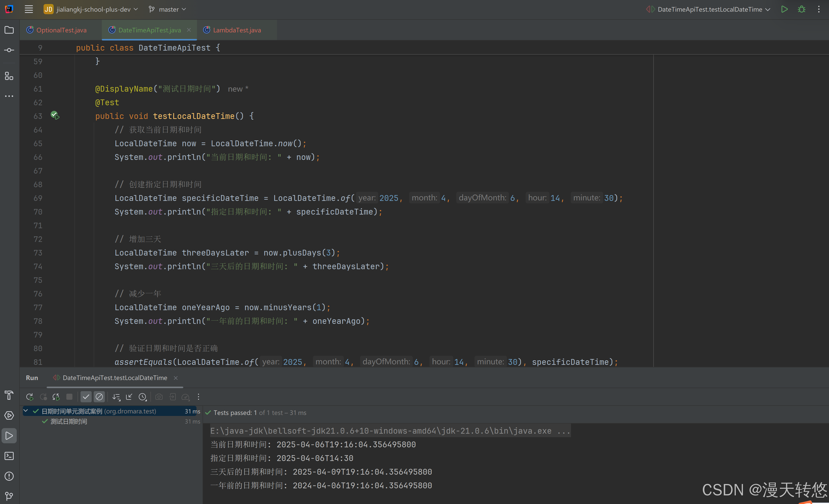The image size is (829, 504).
Task: Open project jialiangkj-school-plus-dev dropdown
Action: point(91,9)
